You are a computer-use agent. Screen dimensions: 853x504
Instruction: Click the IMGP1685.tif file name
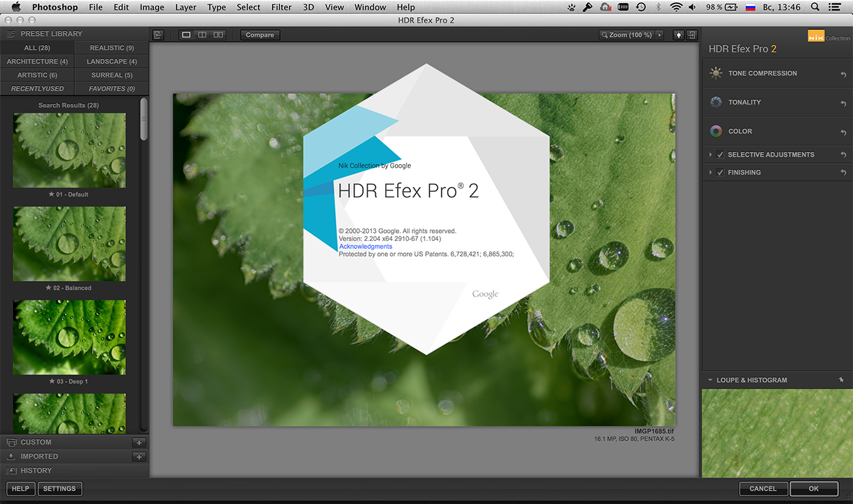point(654,431)
